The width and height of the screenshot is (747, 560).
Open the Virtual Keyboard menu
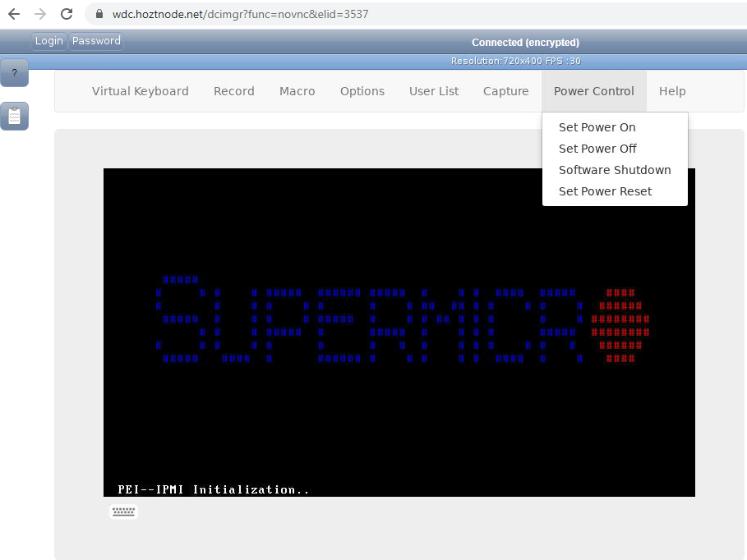click(140, 91)
